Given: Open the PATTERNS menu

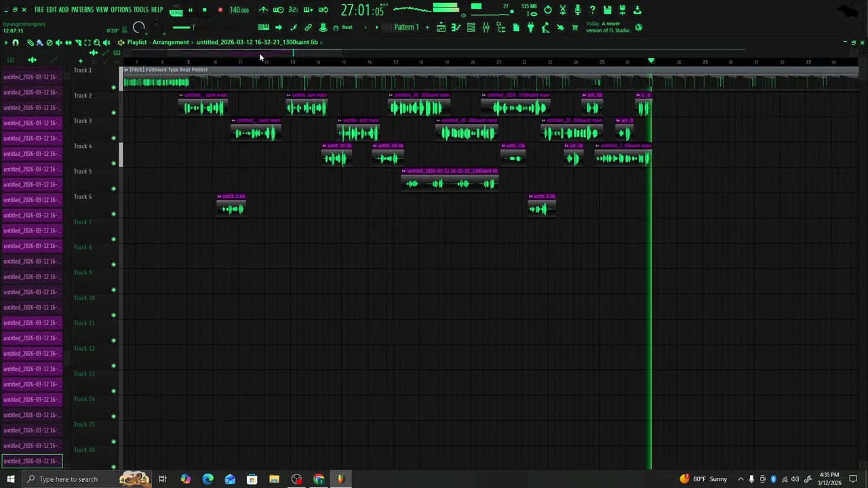Looking at the screenshot, I should pos(82,10).
